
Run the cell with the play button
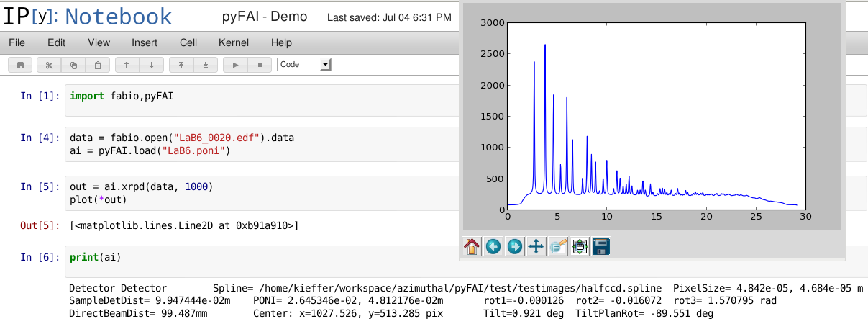[235, 65]
